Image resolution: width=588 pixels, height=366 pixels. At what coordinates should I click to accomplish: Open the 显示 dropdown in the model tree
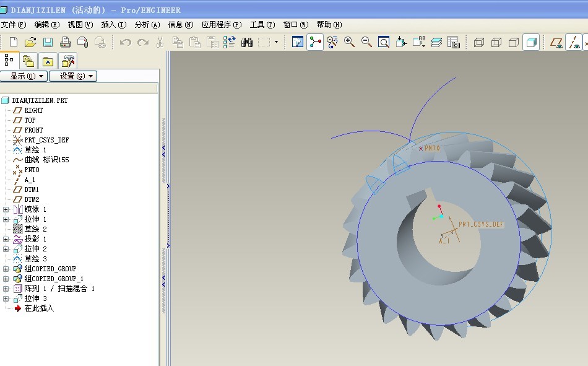(24, 76)
